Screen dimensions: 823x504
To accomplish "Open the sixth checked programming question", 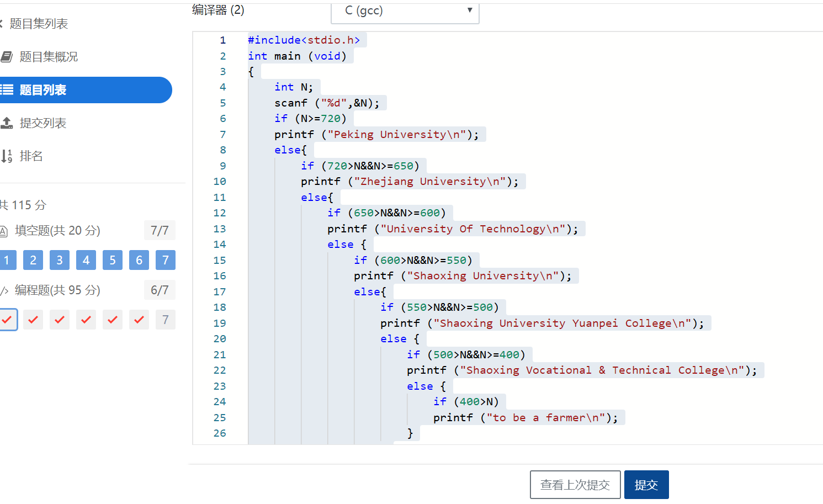I will pos(139,320).
